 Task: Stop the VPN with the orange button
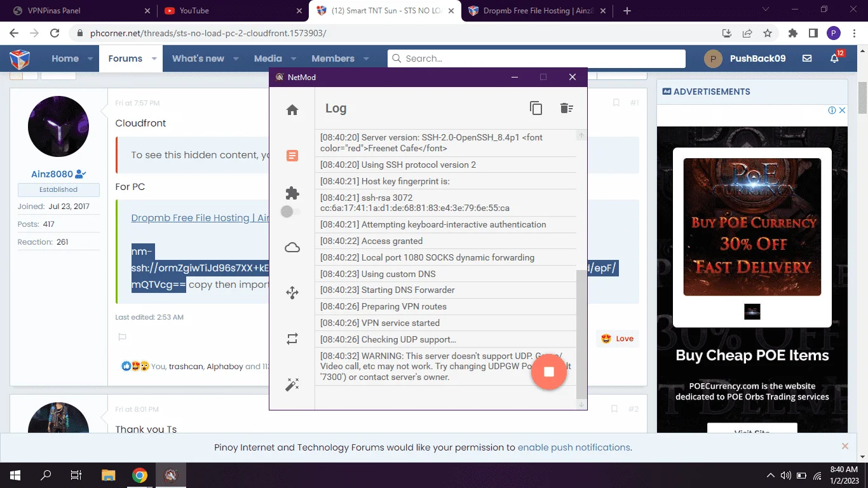(x=549, y=372)
